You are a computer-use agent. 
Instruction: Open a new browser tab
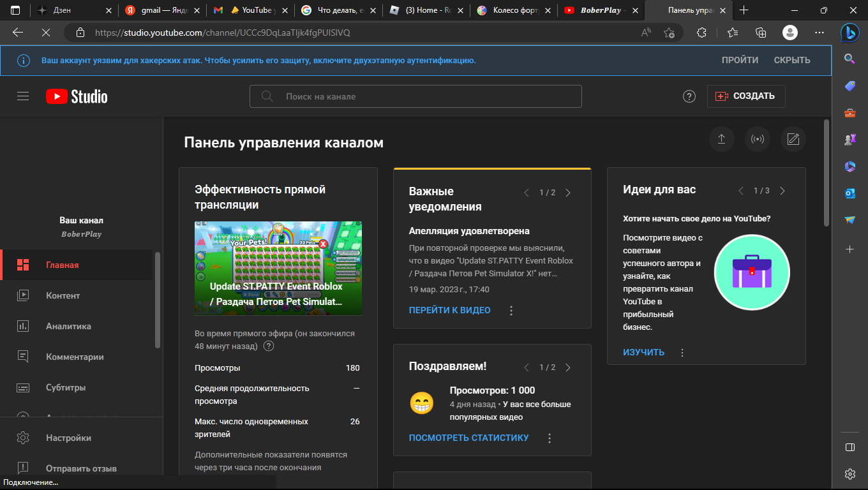(744, 10)
